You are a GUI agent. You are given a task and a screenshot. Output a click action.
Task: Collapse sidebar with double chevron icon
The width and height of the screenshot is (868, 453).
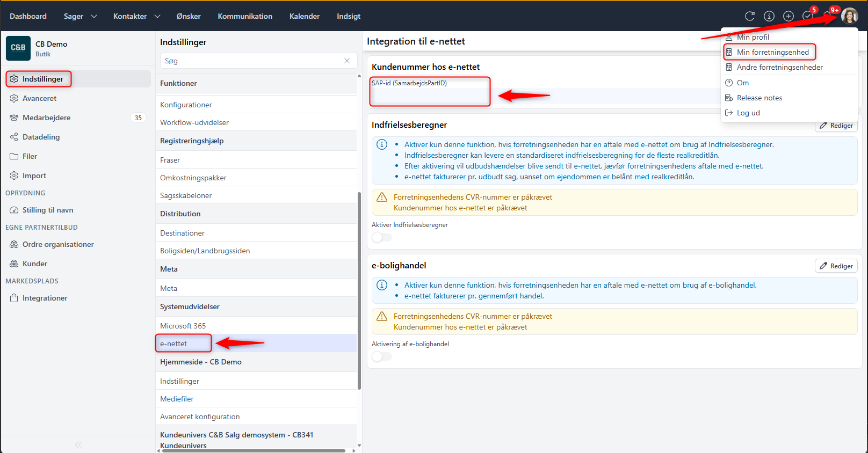tap(78, 444)
